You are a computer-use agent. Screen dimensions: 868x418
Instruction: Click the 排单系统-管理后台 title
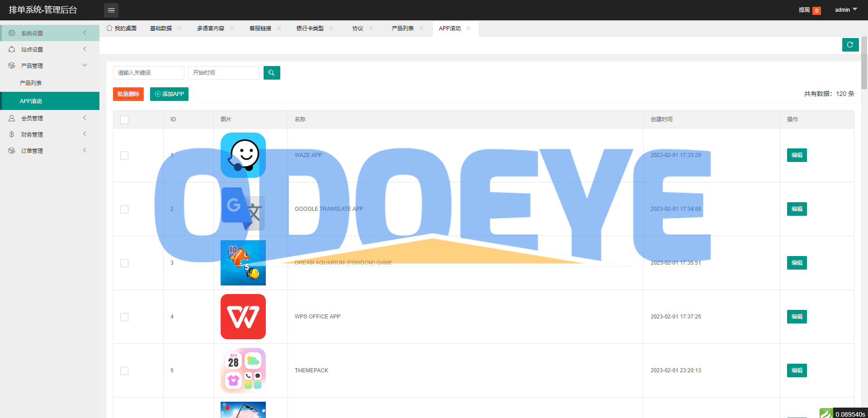tap(43, 10)
